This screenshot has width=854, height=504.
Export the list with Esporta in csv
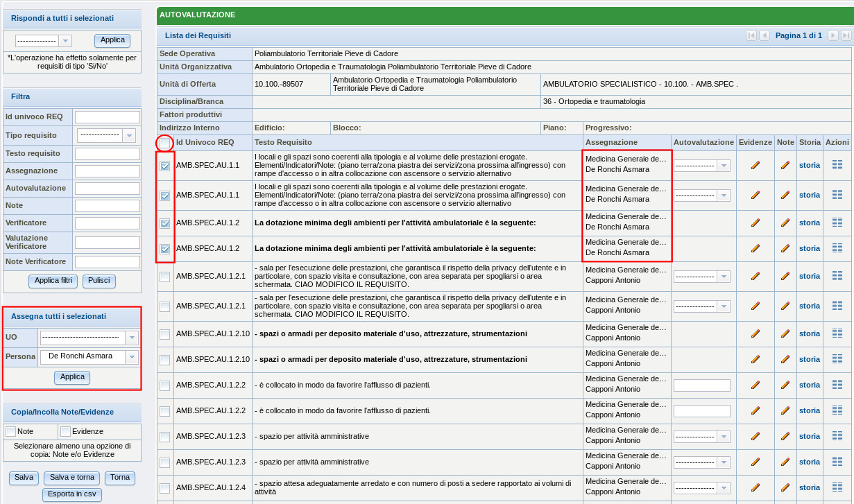(71, 494)
